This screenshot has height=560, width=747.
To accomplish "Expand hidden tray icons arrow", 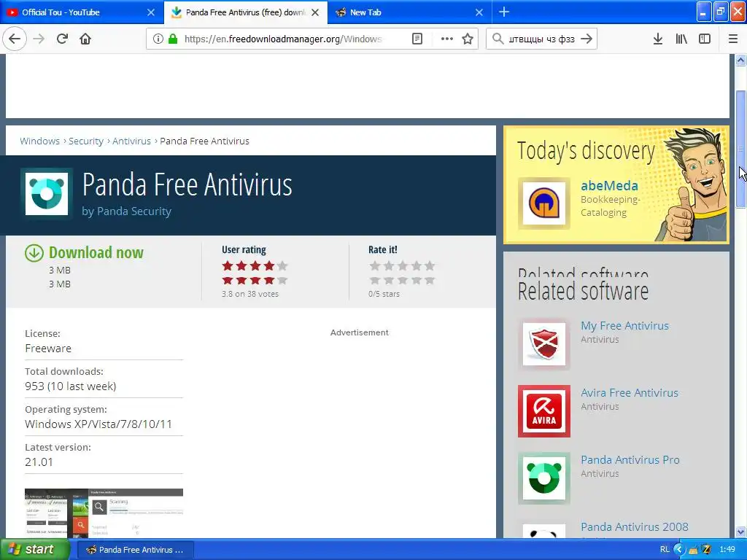I will pyautogui.click(x=679, y=550).
